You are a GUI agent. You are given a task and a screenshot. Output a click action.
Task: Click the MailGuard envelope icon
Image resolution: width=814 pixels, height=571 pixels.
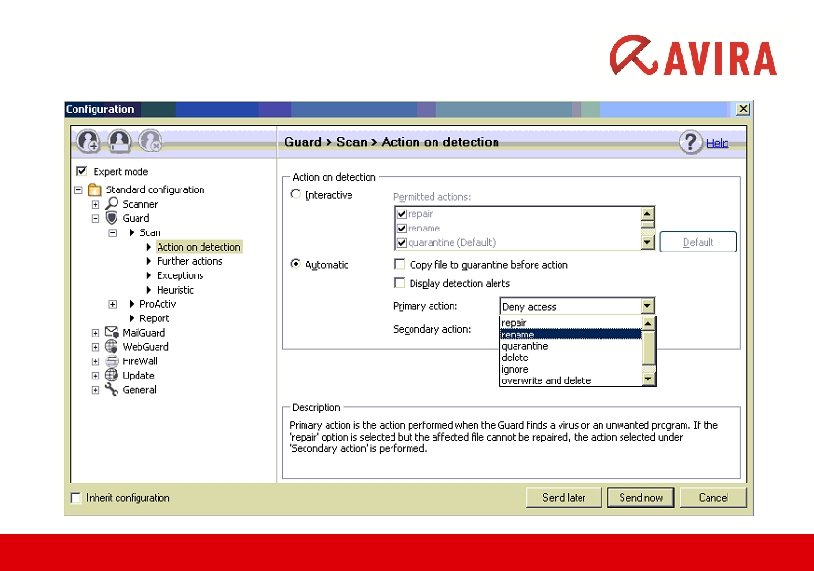(112, 332)
